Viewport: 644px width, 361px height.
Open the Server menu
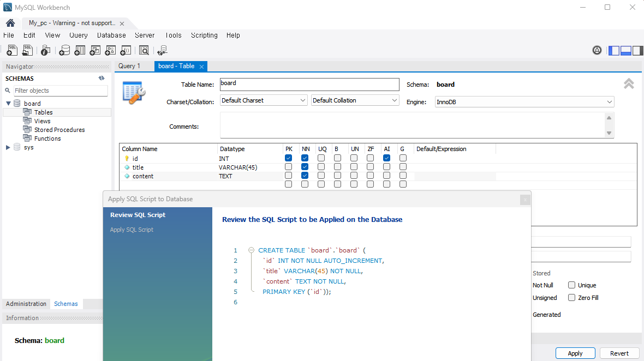(x=145, y=35)
